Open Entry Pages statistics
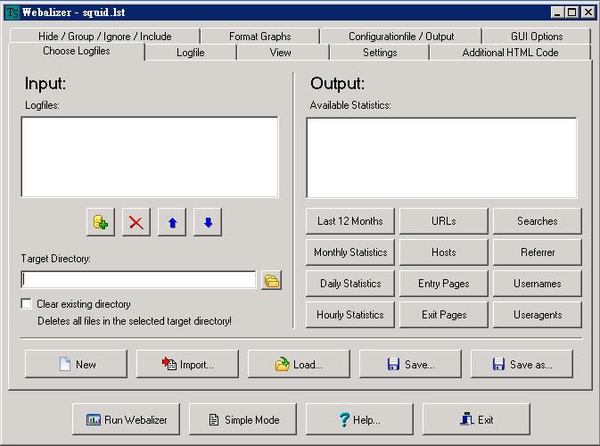Screen dimensions: 600x446 click(x=444, y=283)
